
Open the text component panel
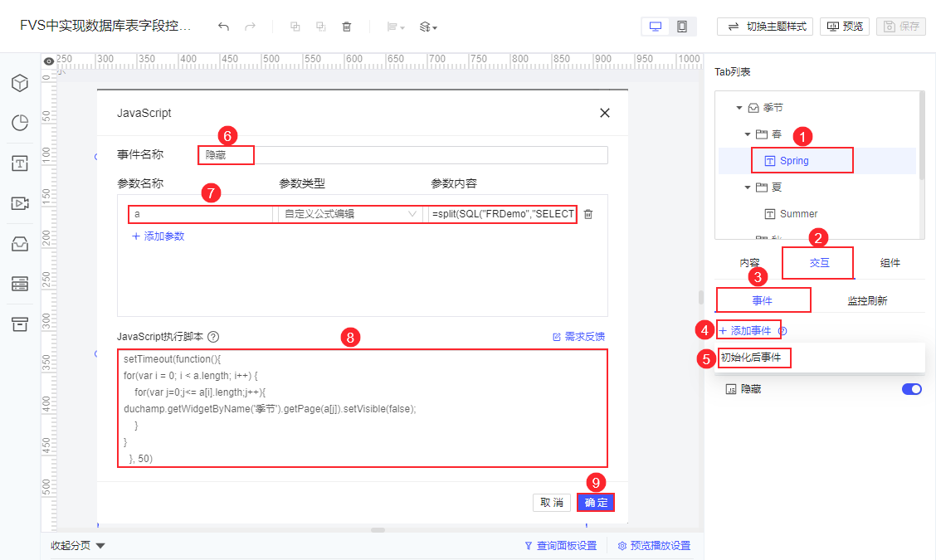point(20,163)
